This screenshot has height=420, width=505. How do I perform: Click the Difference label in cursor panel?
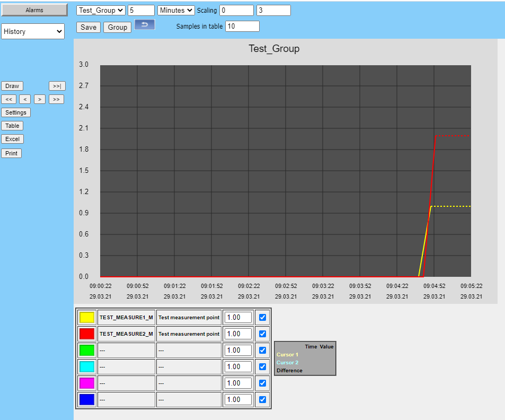tap(289, 371)
